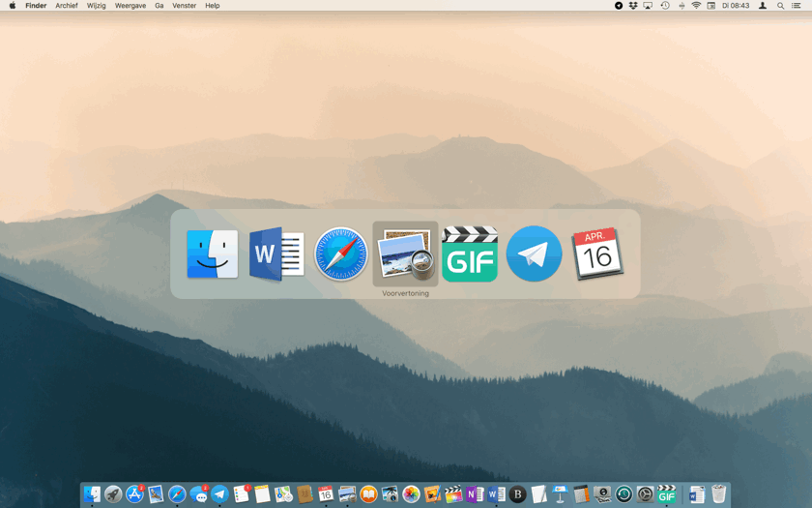The height and width of the screenshot is (508, 812).
Task: Open OneNote from the Dock
Action: pyautogui.click(x=475, y=494)
